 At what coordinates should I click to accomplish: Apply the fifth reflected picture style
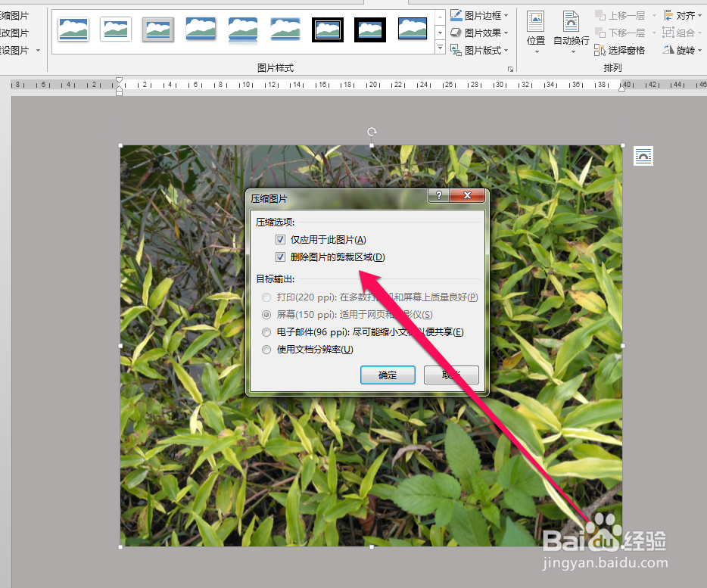(243, 30)
